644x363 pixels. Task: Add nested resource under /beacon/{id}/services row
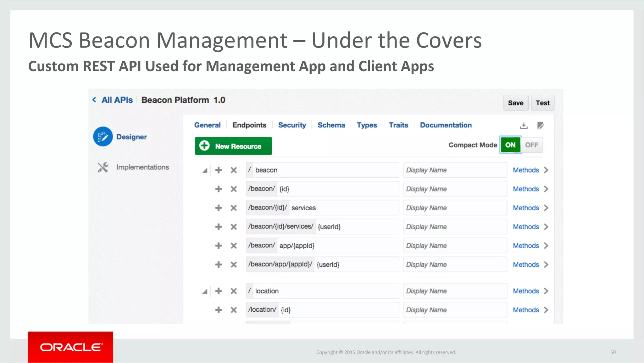pyautogui.click(x=219, y=208)
